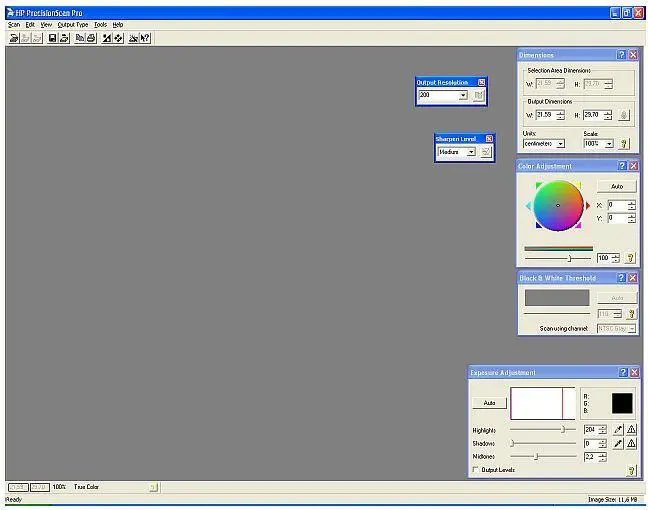648x510 pixels.
Task: Click Auto button in Exposure Adjustment
Action: 489,403
